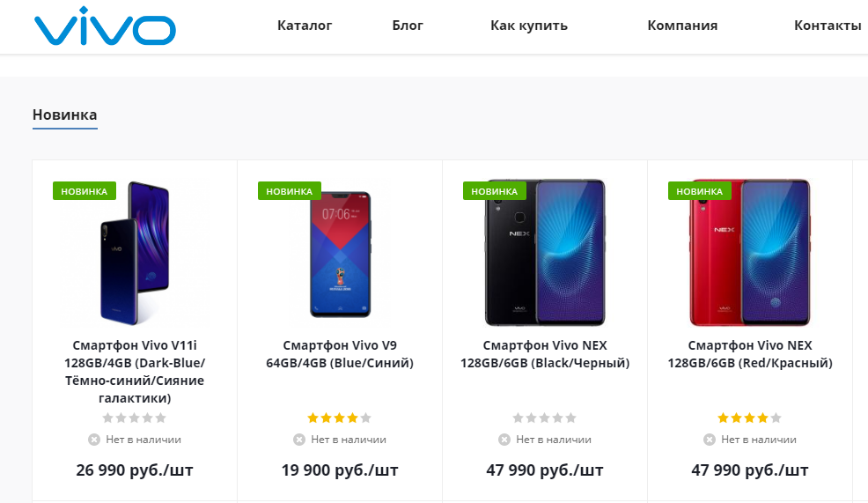Go to the Блог page
Viewport: 868px width, 503px height.
tap(408, 26)
